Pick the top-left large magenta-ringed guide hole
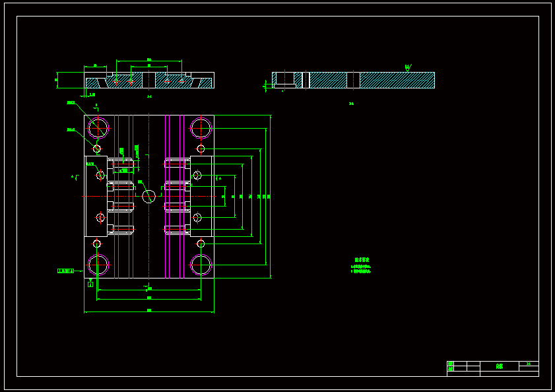 (x=98, y=128)
